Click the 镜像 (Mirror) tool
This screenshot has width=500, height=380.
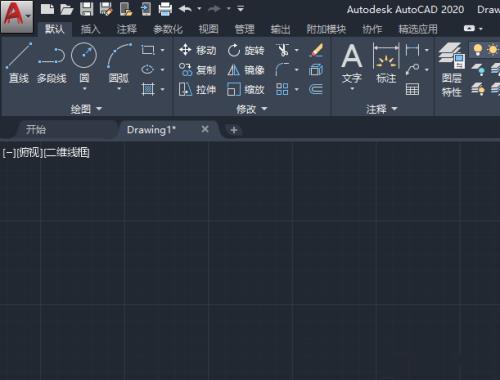pyautogui.click(x=246, y=70)
